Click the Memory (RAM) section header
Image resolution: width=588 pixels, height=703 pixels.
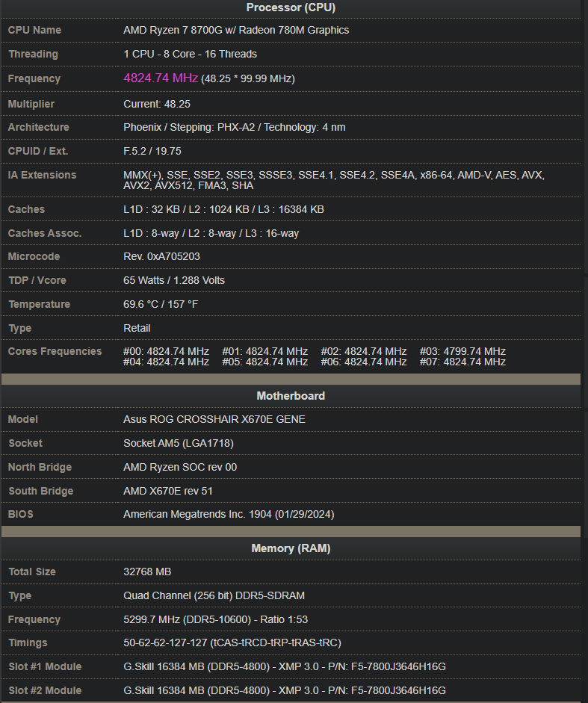tap(291, 548)
